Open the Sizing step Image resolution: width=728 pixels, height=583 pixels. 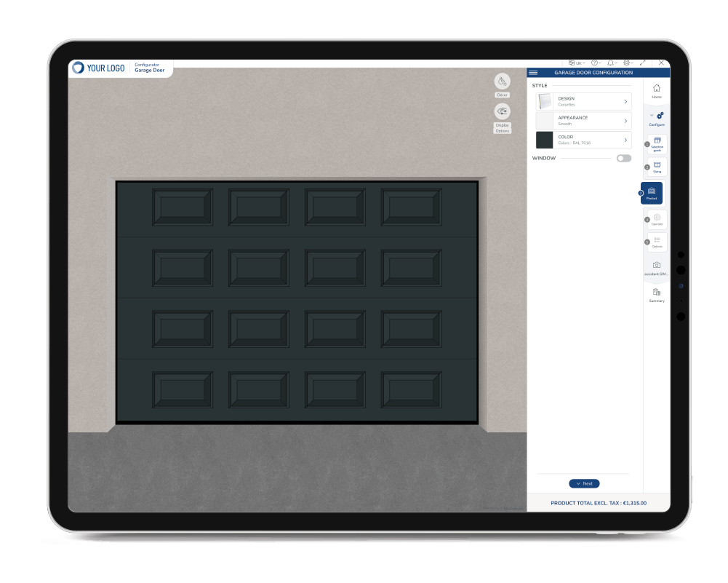(657, 167)
